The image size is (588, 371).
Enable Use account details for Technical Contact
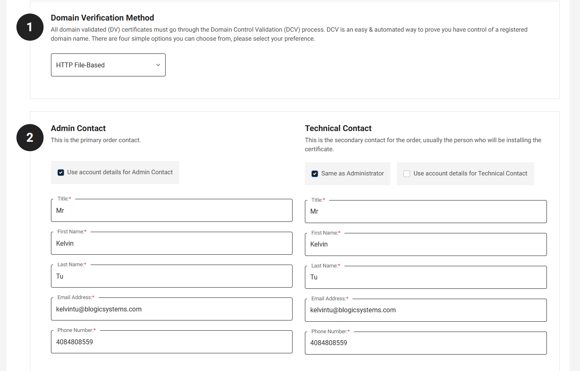[x=407, y=174]
